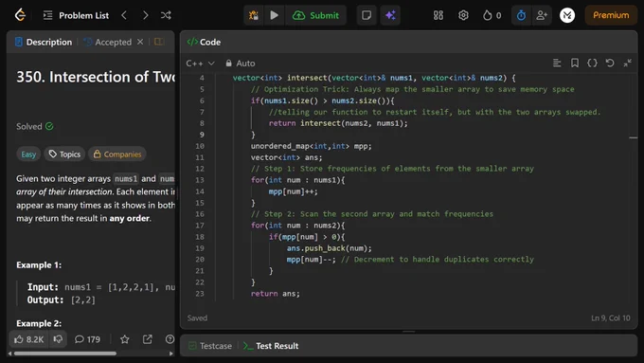Screen dimensions: 644x363
Task: Toggle the timer stopwatch icon
Action: tap(521, 15)
